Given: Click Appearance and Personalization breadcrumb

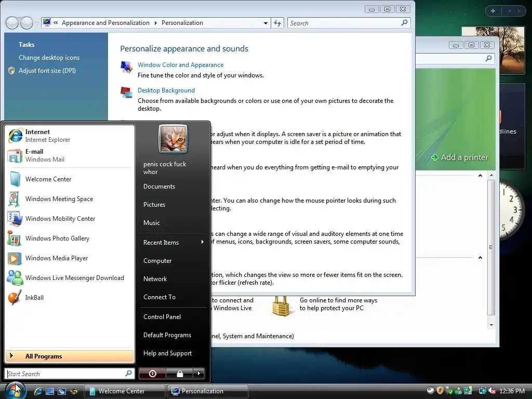Looking at the screenshot, I should point(105,23).
